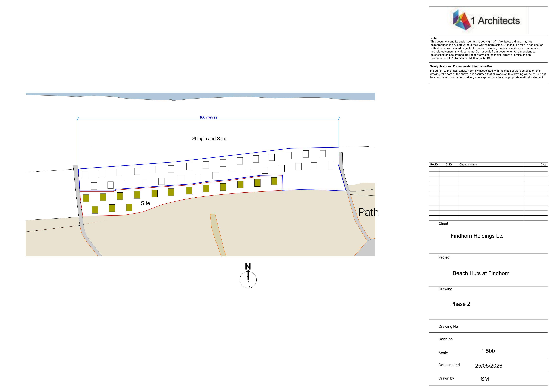Click the 'Note:' heading
Image resolution: width=554 pixels, height=392 pixels.
click(434, 38)
